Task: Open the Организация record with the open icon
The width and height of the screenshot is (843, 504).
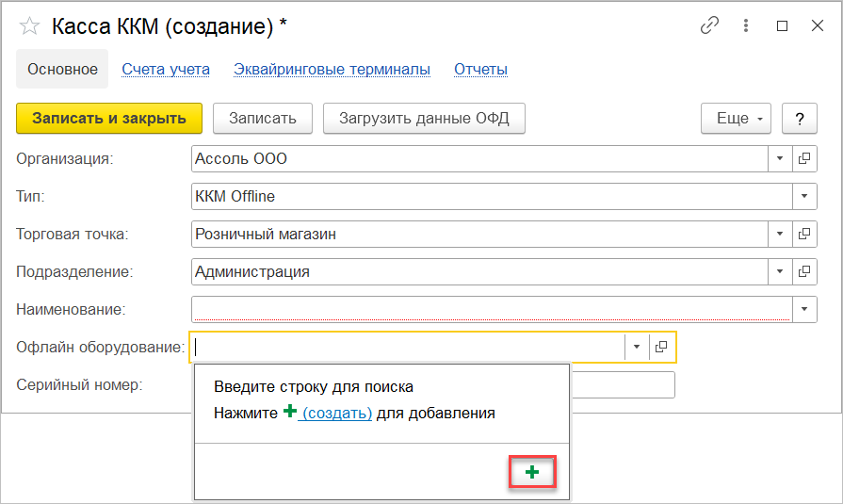Action: point(804,158)
